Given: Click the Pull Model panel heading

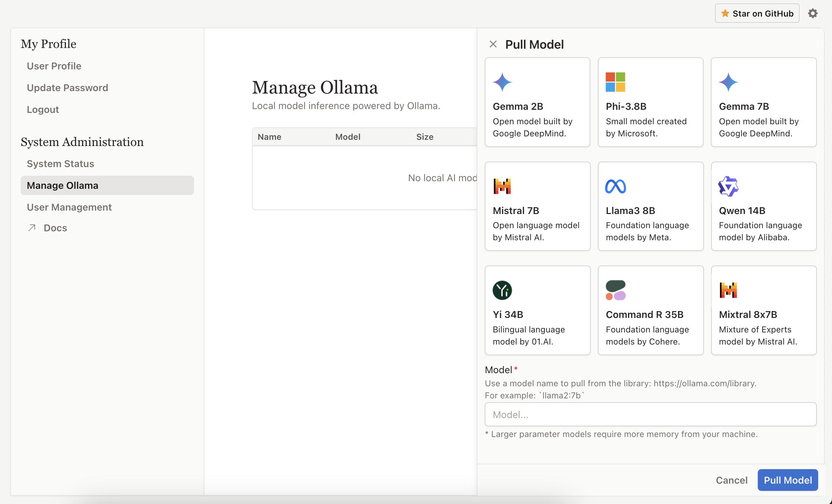Looking at the screenshot, I should 534,45.
